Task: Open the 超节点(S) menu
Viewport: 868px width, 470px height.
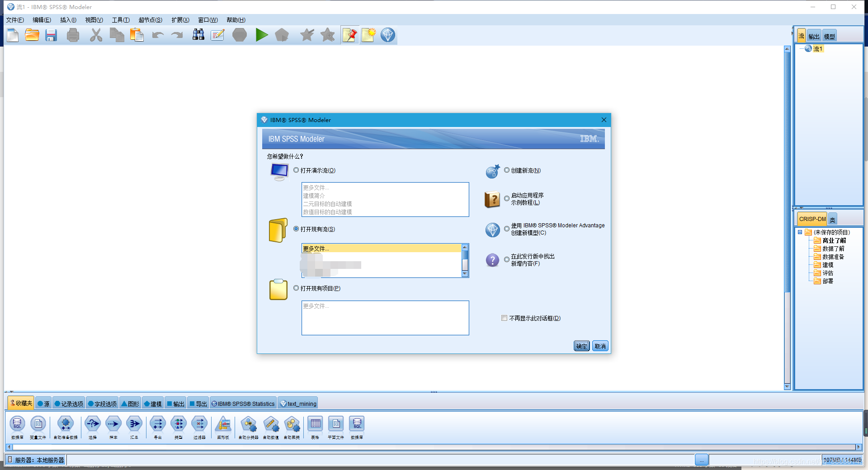Action: 151,20
